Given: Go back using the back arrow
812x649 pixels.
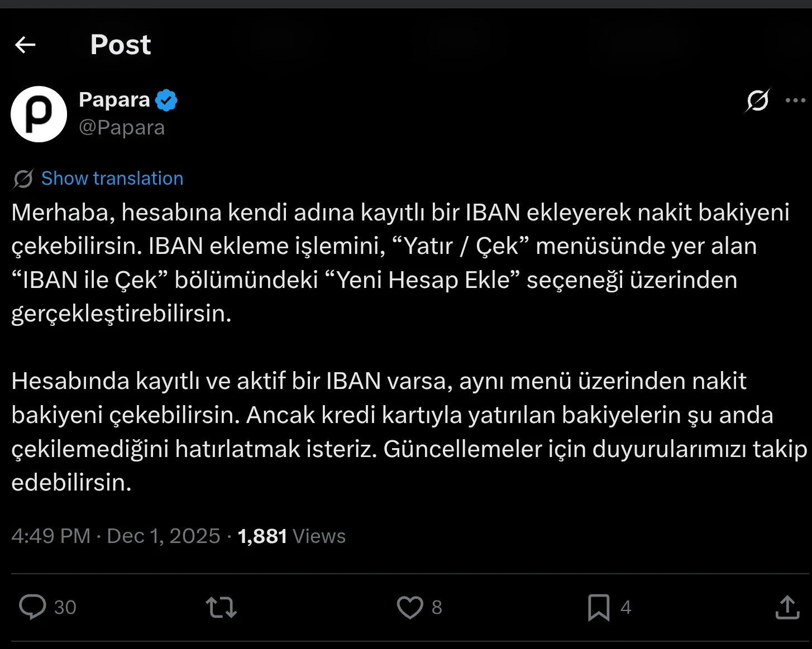Looking at the screenshot, I should [25, 45].
